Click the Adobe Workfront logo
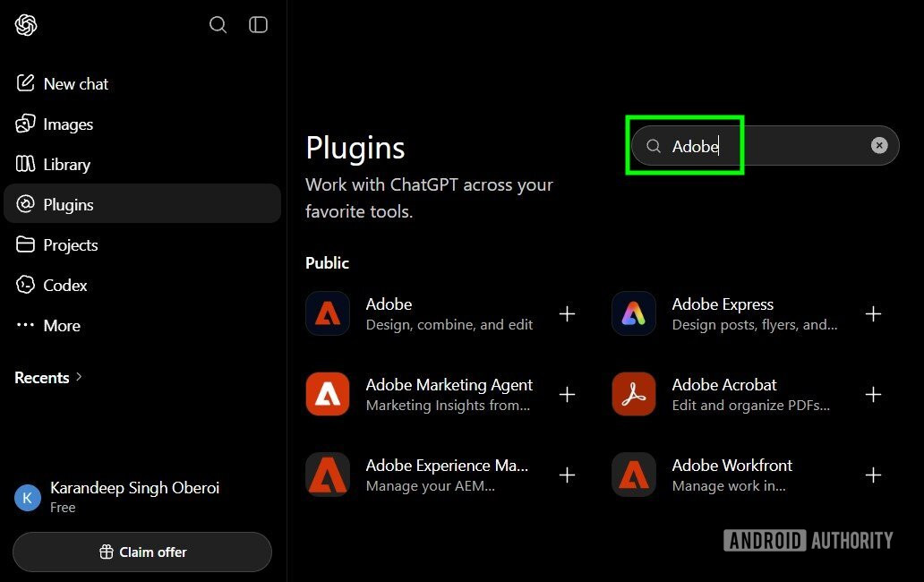 tap(634, 475)
